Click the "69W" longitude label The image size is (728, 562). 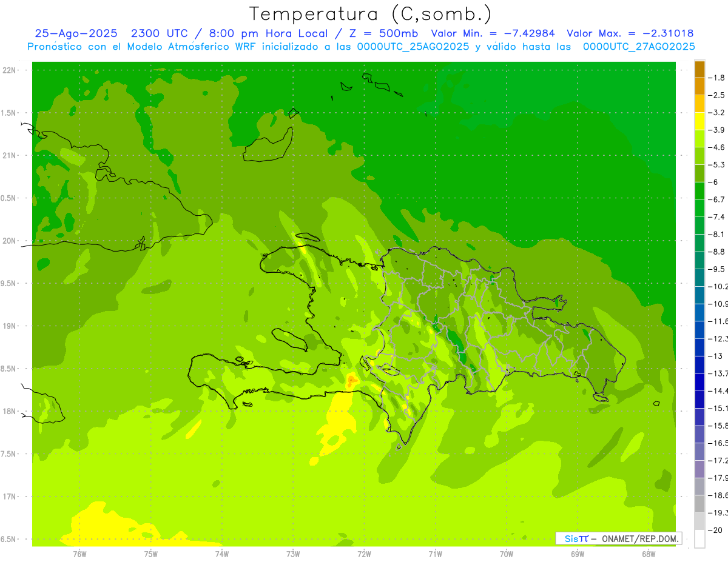point(578,554)
